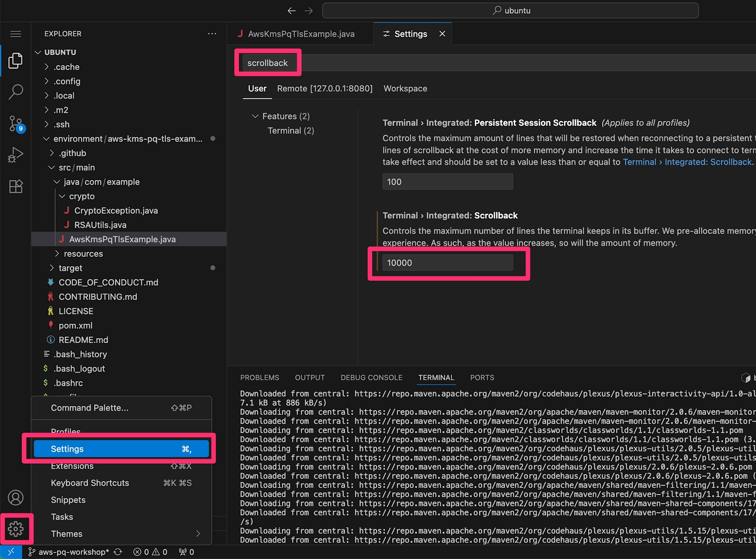Choose Keyboard Shortcuts in the menu
Screen dimensions: 756x559
coord(121,483)
